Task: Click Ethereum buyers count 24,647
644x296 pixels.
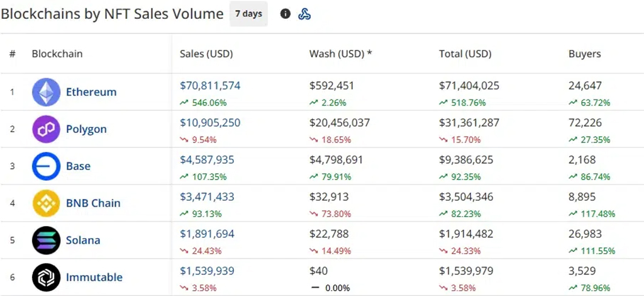Action: (x=586, y=86)
